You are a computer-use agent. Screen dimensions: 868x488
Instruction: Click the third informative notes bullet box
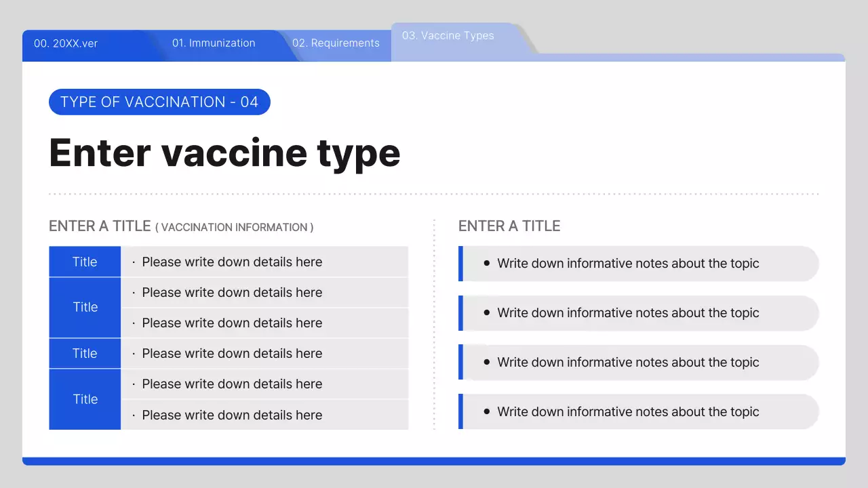(x=639, y=363)
